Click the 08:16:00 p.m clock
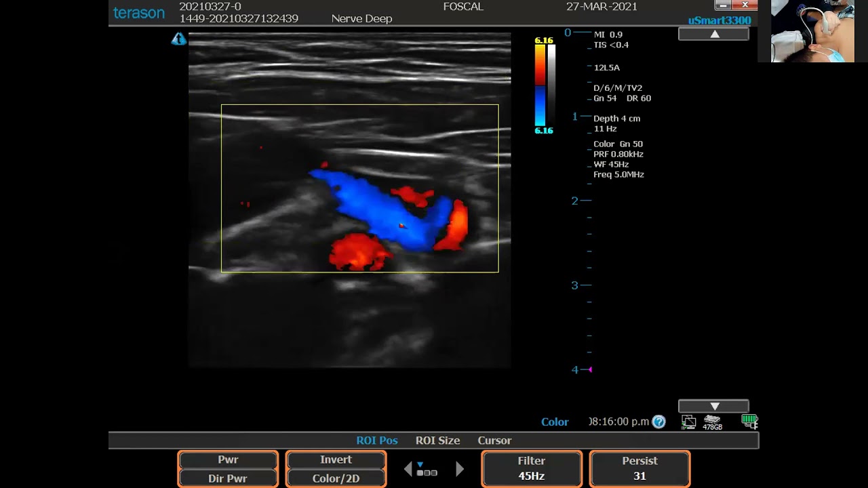This screenshot has width=868, height=488. pyautogui.click(x=618, y=422)
